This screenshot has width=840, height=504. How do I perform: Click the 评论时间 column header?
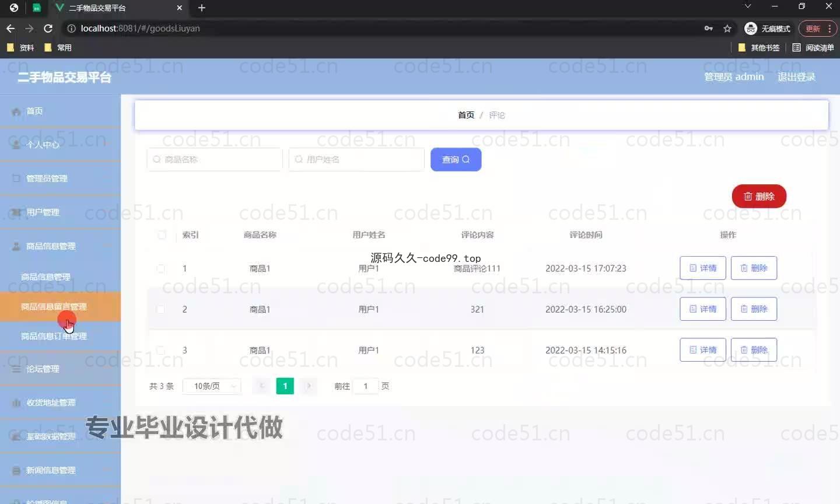click(x=586, y=235)
